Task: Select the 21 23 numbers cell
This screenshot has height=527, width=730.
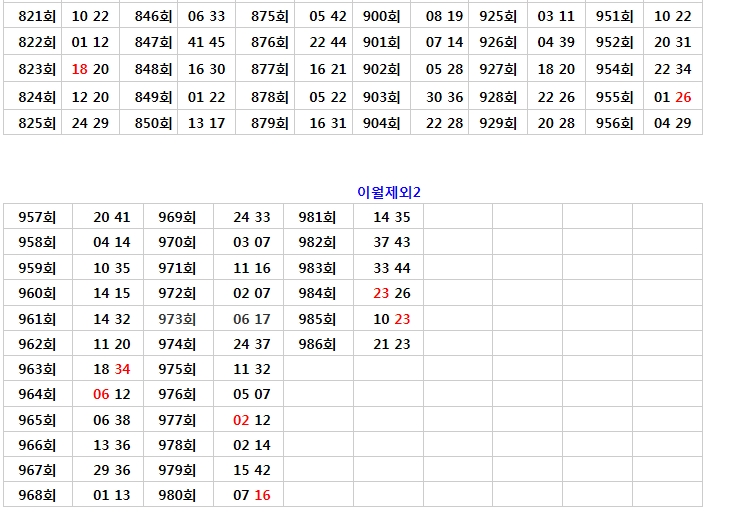Action: point(391,344)
